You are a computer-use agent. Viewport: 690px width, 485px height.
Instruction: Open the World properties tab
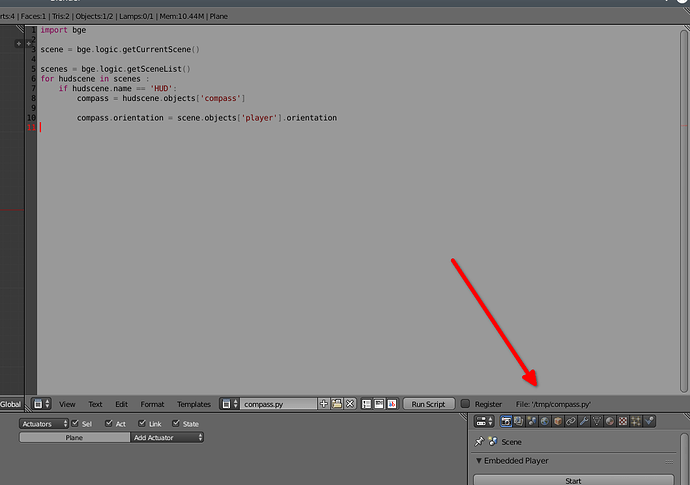click(x=545, y=421)
